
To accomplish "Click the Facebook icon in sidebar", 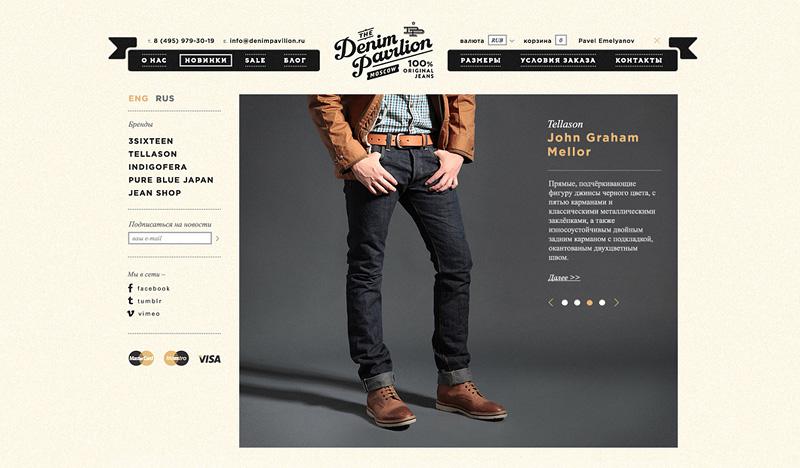I will [x=131, y=288].
